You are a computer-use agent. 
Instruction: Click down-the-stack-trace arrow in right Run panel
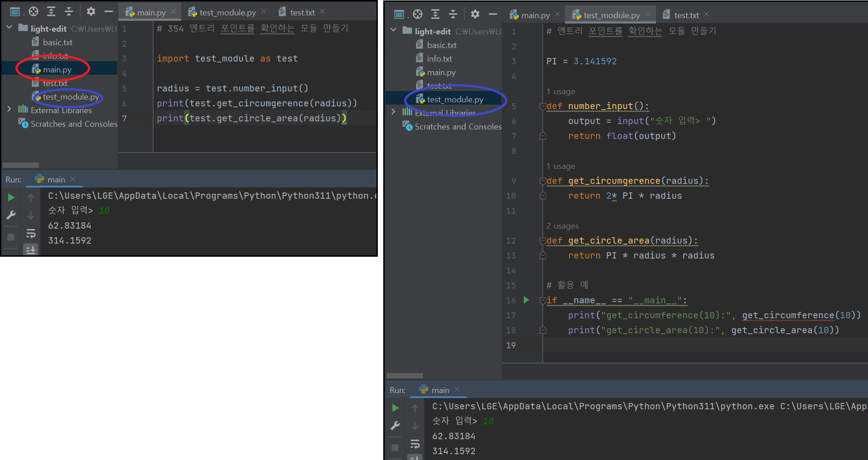coord(415,426)
